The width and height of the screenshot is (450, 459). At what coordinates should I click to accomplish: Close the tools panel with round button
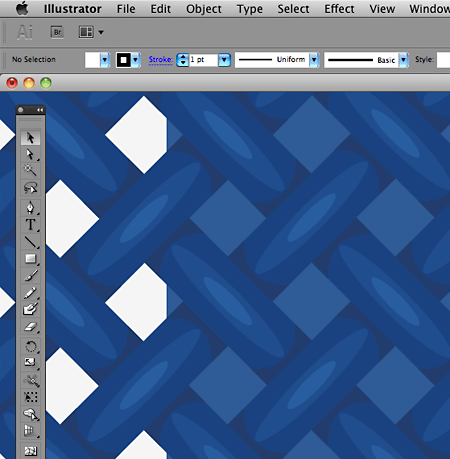[x=21, y=110]
